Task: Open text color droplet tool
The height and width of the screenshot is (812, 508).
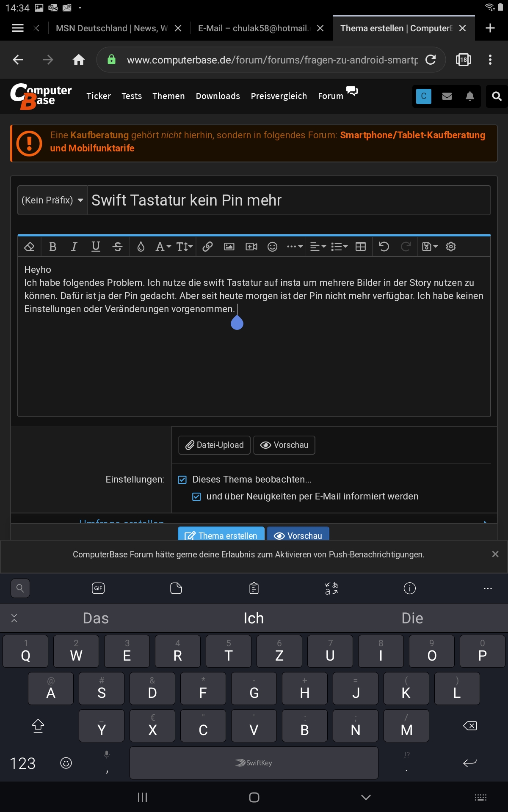Action: pos(141,247)
